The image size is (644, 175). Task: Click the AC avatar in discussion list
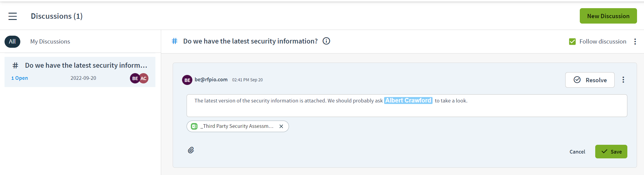pyautogui.click(x=144, y=78)
